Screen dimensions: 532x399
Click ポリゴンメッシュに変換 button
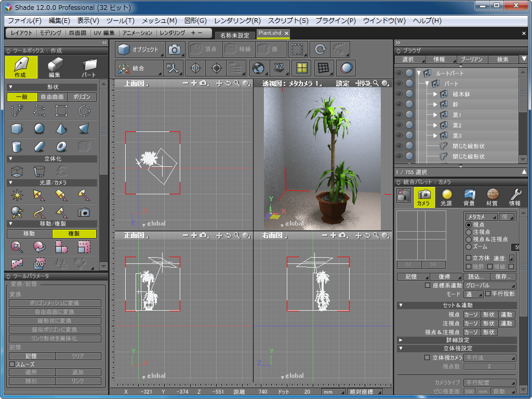tap(55, 303)
